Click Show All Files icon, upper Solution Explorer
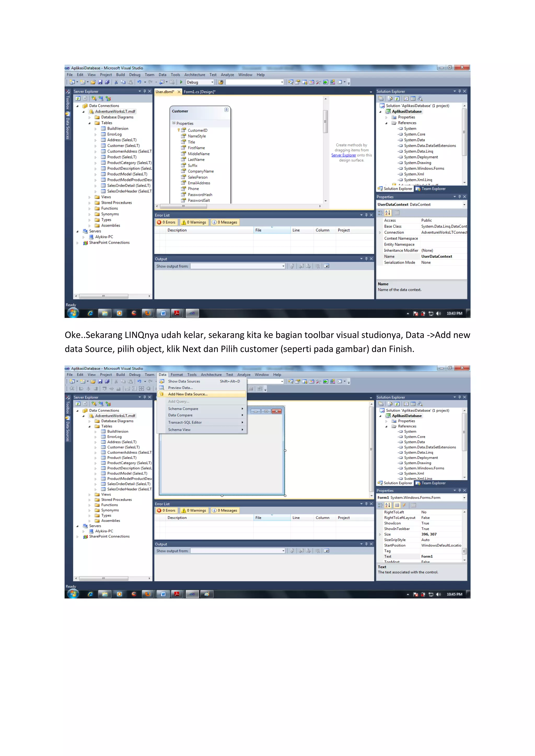Viewport: 535px width, 756px height. coord(390,98)
